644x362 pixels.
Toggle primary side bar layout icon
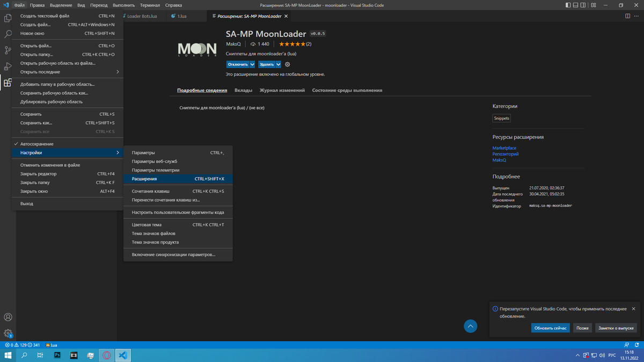point(569,5)
